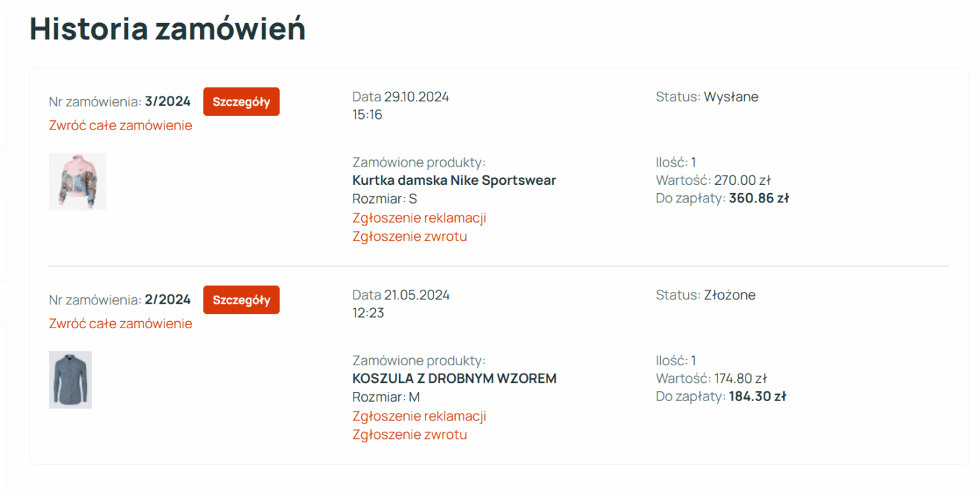The image size is (980, 492).
Task: Click product name KOSZULA Z DROBNYM WZOREM
Action: pos(454,379)
